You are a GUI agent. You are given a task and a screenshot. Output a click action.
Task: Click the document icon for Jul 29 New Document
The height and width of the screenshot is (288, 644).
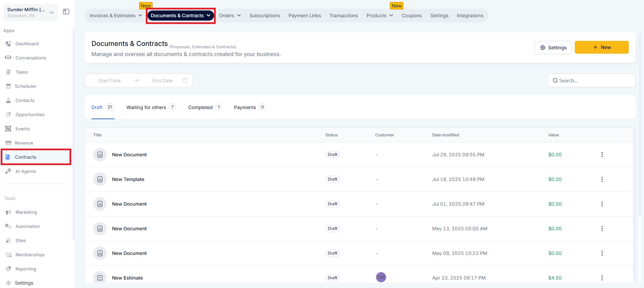pyautogui.click(x=100, y=155)
